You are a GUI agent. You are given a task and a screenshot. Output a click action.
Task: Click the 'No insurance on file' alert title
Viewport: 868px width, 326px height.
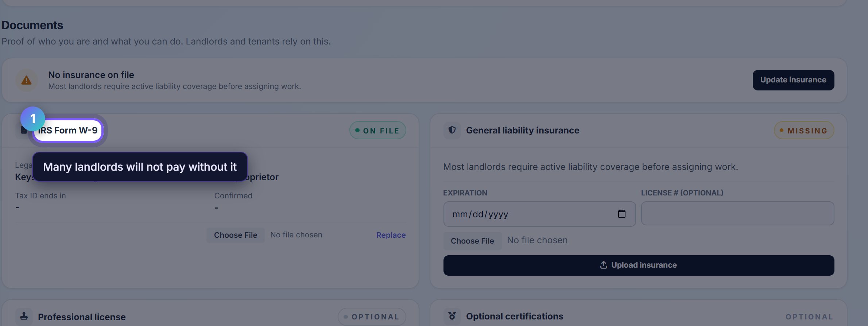tap(91, 75)
